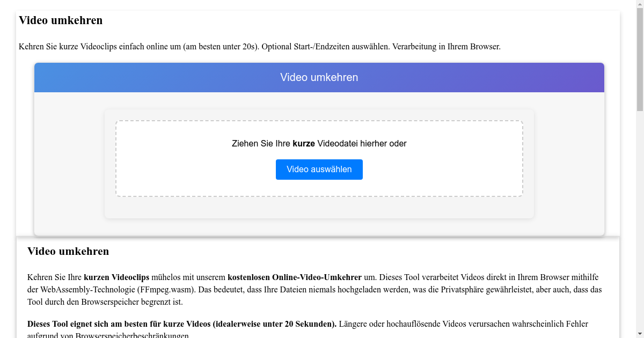Click the gradient 'Video umkehren' header bar
Viewport: 644px width, 338px height.
319,77
